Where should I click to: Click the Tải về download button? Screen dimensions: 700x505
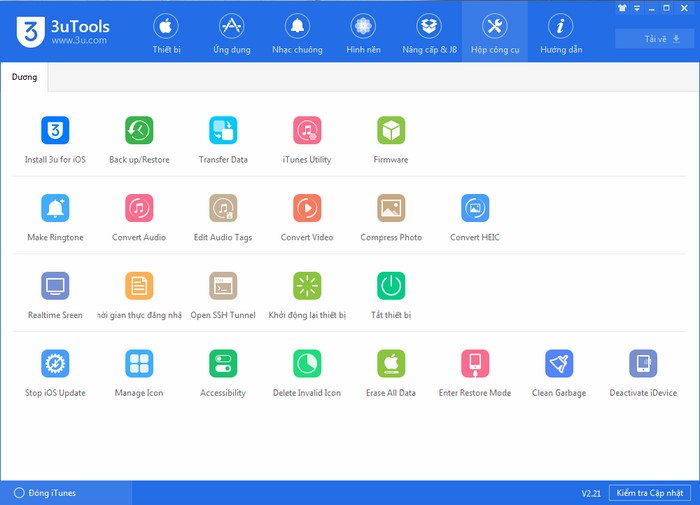click(x=655, y=39)
